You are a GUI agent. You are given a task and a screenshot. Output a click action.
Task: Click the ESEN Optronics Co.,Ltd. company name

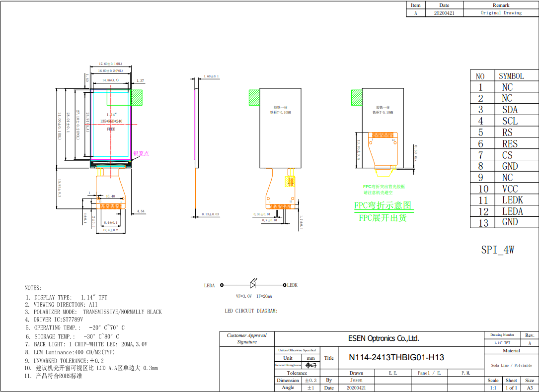click(383, 338)
